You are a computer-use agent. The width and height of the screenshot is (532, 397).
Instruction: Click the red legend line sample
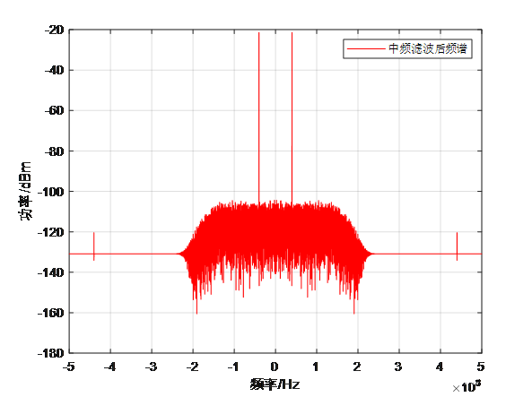(x=366, y=48)
